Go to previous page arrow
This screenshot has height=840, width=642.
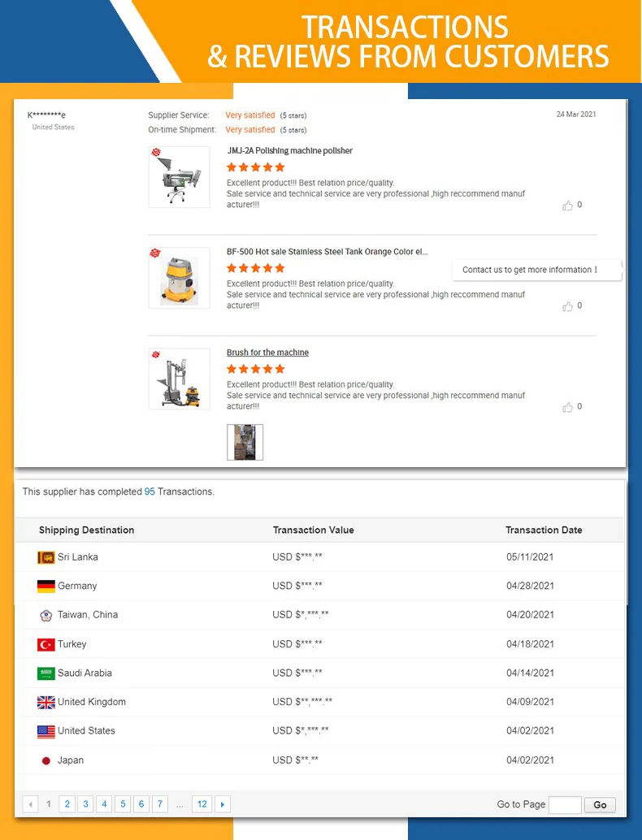coord(31,804)
